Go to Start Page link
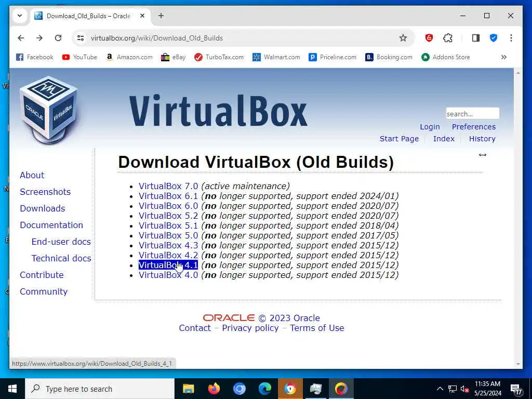 (x=399, y=139)
